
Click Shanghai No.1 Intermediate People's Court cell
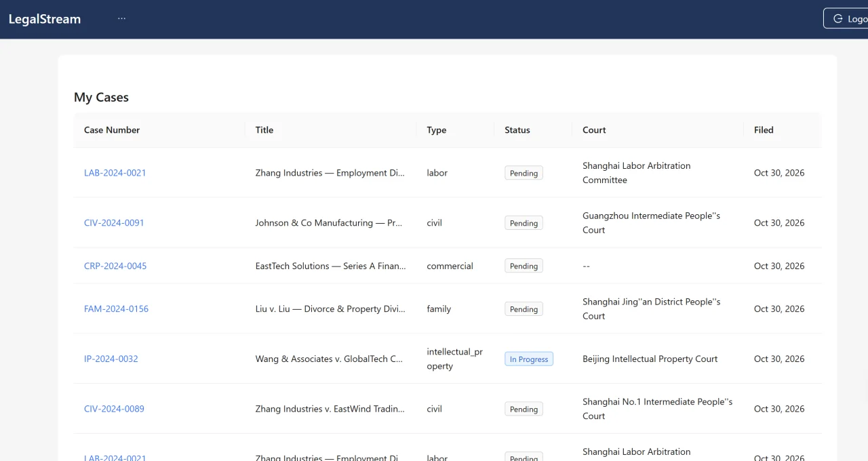[657, 409]
